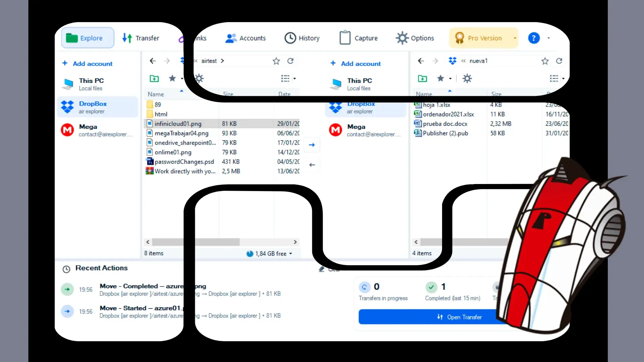Viewport: 644px width, 362px height.
Task: Refresh the right pane file list
Action: 559,61
